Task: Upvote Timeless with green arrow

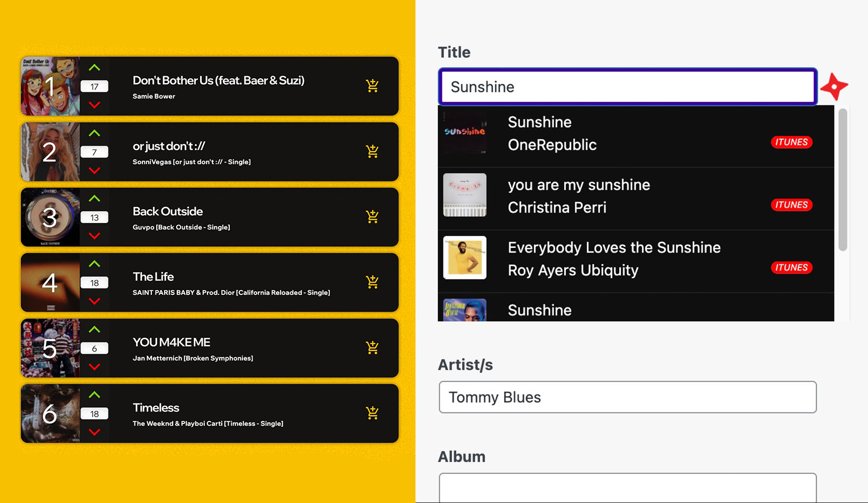Action: click(94, 394)
